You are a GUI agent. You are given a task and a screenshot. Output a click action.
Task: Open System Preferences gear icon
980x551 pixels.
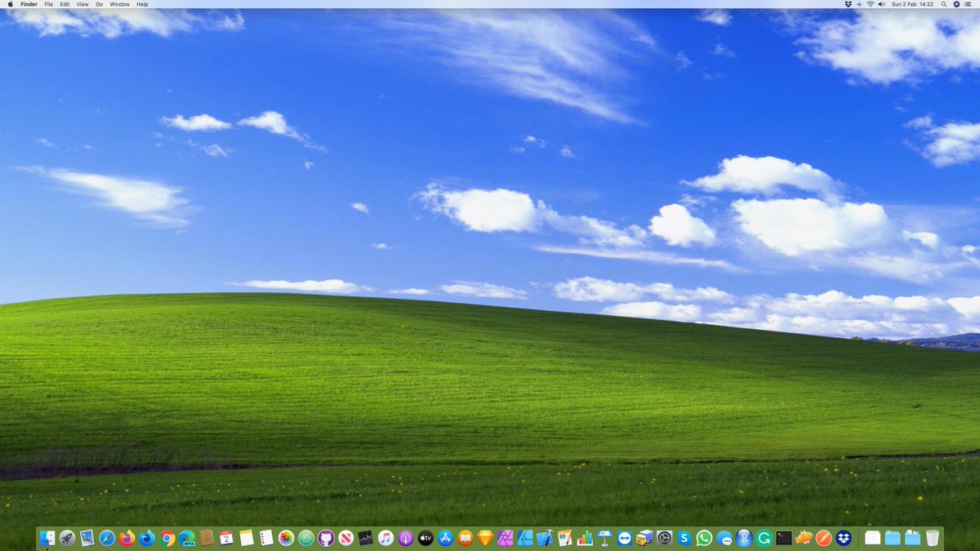point(665,538)
